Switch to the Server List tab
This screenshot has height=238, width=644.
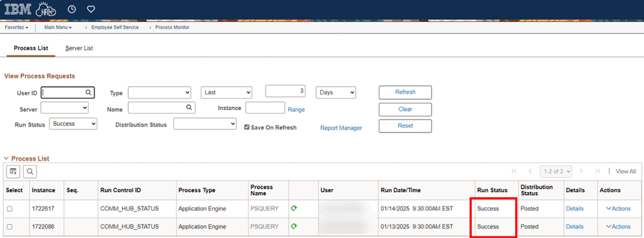pos(79,48)
